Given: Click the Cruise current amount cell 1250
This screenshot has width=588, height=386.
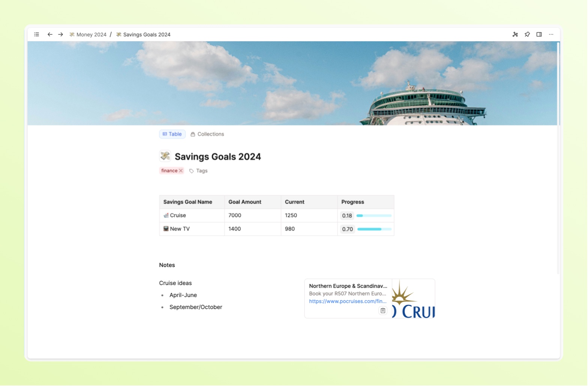Looking at the screenshot, I should coord(291,216).
